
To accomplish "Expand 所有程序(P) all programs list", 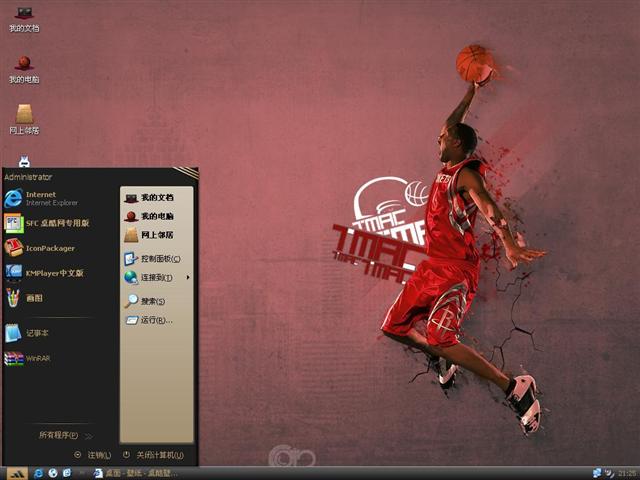I will coord(65,436).
